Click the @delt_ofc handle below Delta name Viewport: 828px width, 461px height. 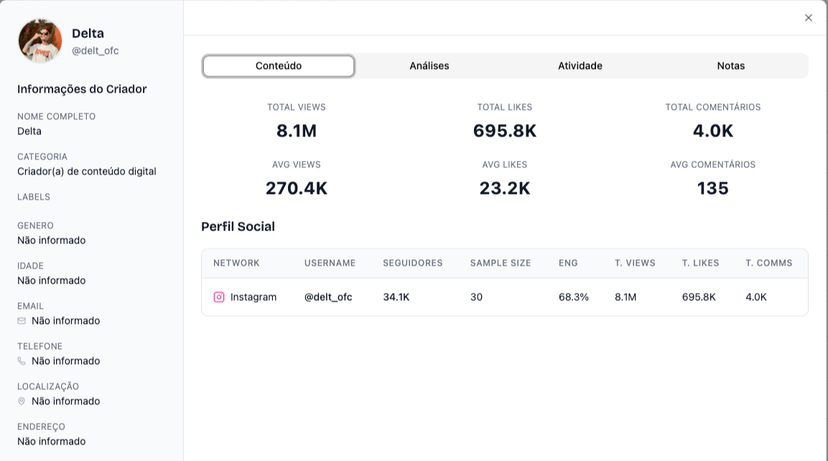[x=95, y=51]
